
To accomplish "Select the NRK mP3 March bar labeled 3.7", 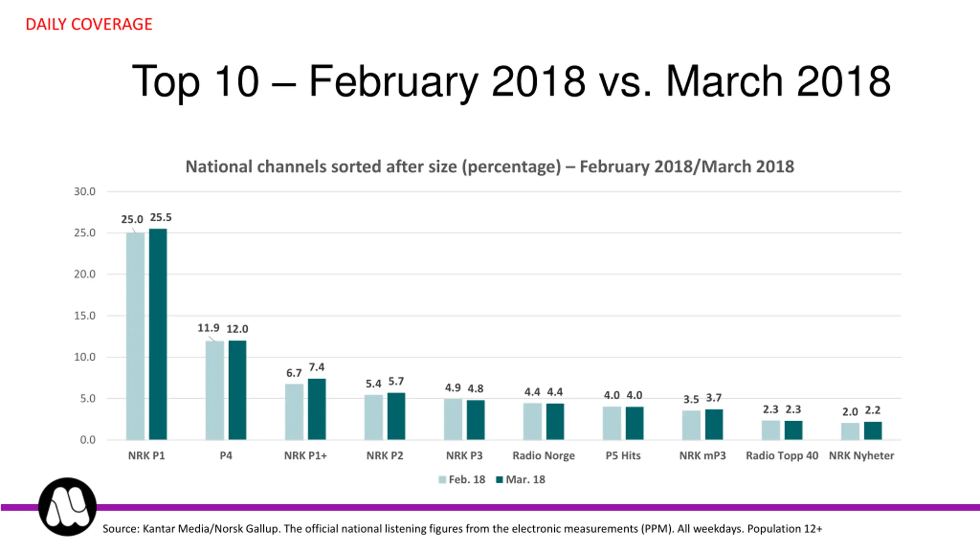I will 714,424.
